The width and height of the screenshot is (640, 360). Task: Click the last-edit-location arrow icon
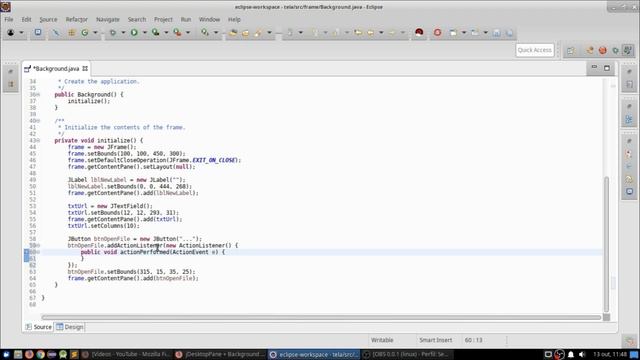358,32
